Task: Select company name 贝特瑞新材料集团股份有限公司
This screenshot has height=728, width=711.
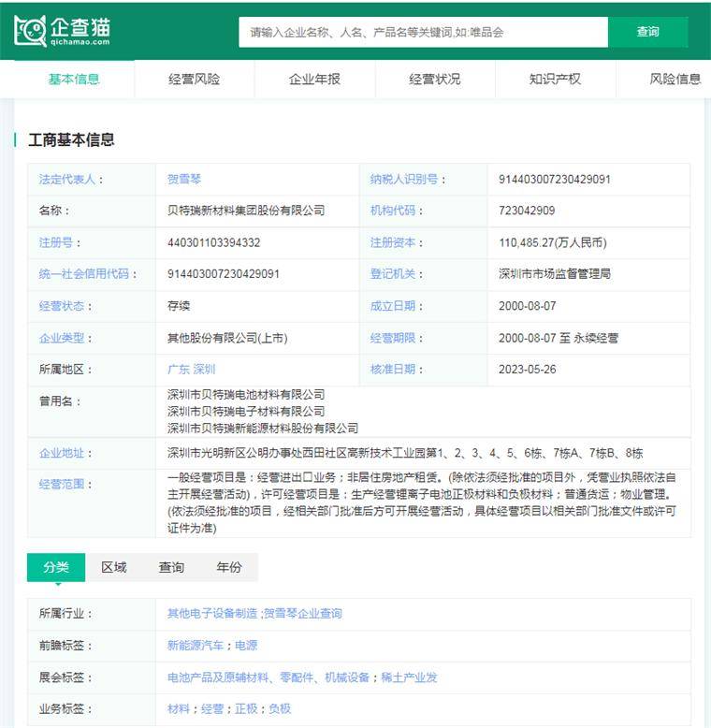Action: (x=246, y=211)
